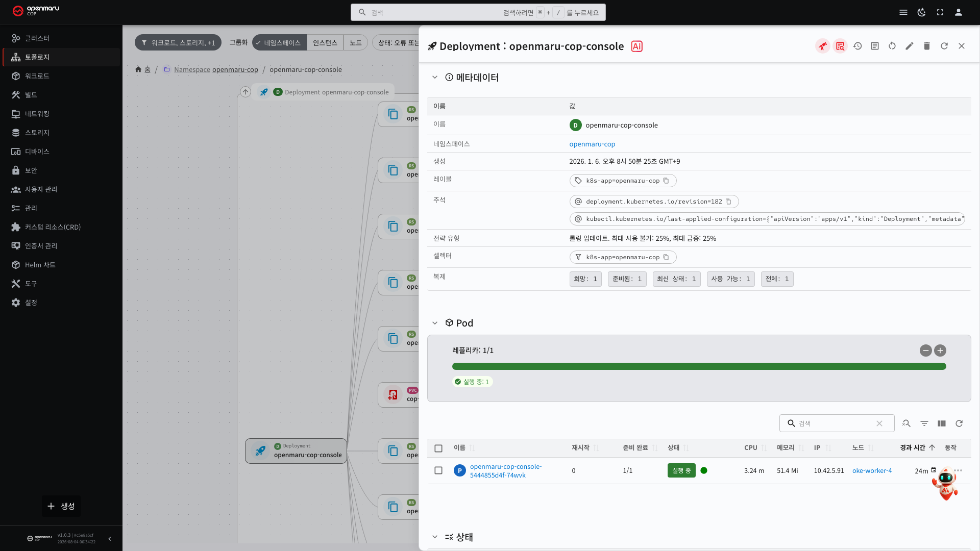
Task: Click the AI badge next to deployment title
Action: click(x=636, y=46)
